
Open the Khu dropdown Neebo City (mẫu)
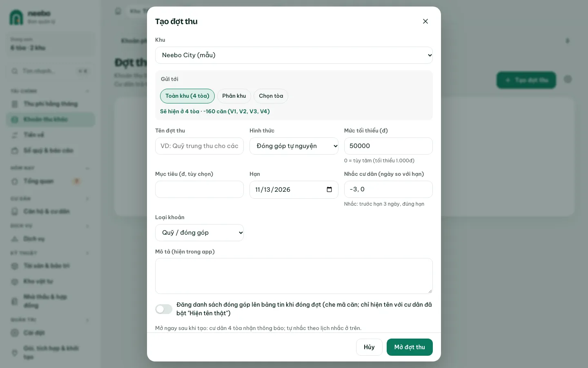[x=294, y=55]
